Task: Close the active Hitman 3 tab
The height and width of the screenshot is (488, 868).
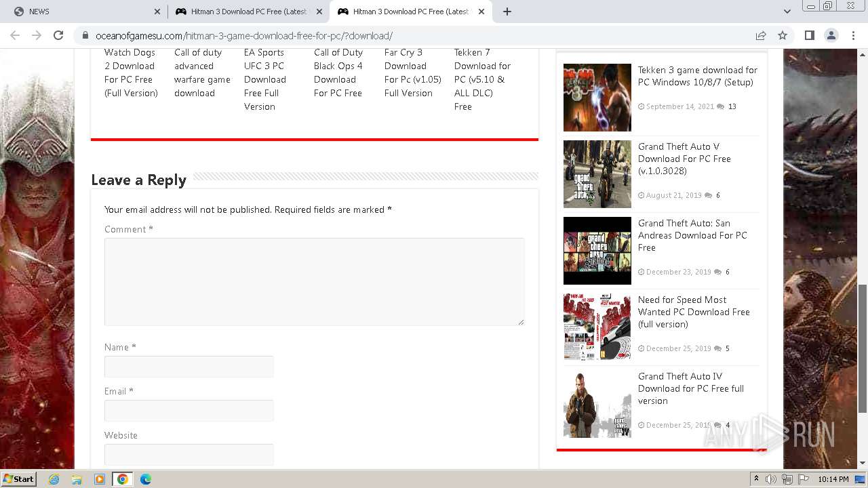Action: tap(482, 12)
